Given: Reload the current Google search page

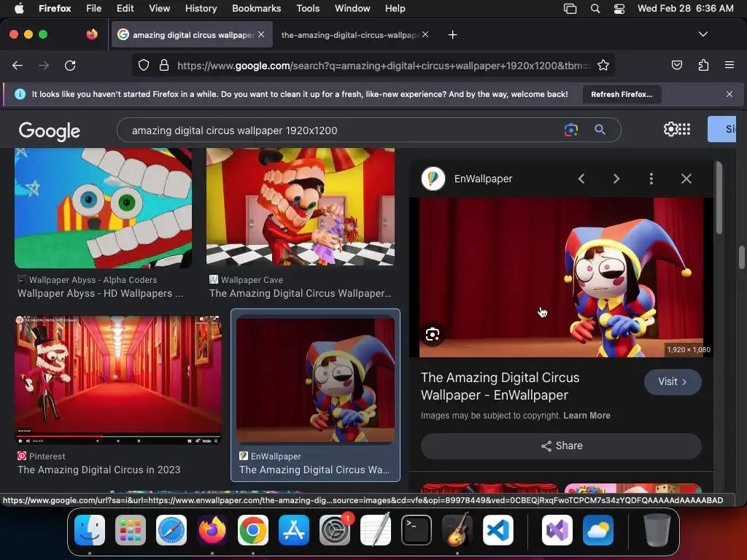Looking at the screenshot, I should click(x=70, y=65).
